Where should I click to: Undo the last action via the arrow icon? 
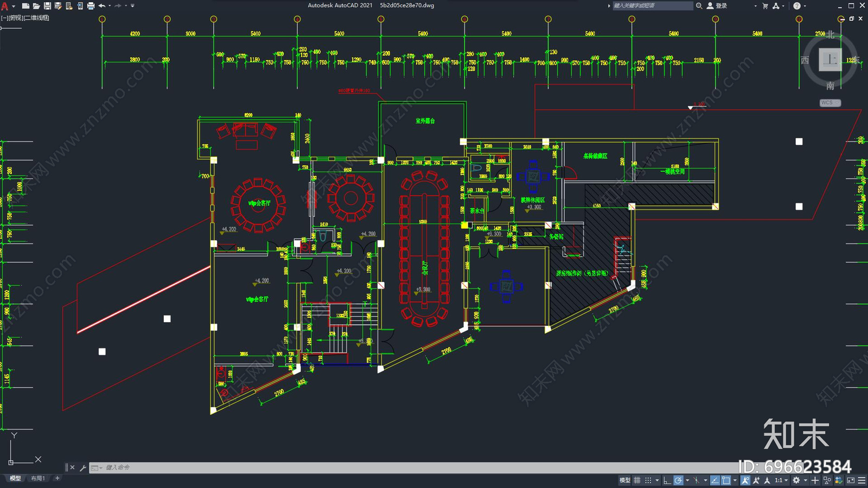(101, 6)
